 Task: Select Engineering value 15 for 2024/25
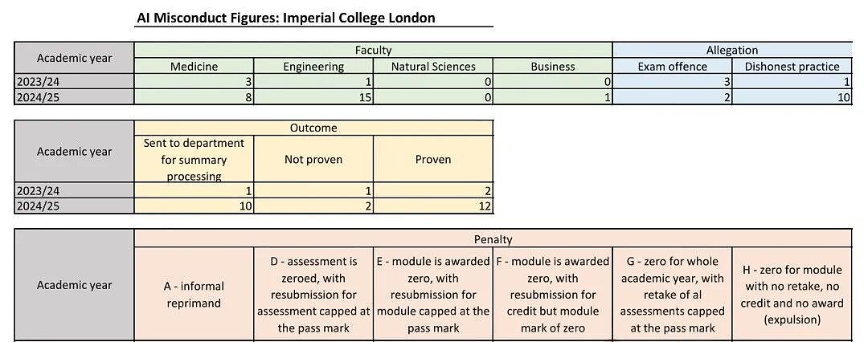point(313,97)
